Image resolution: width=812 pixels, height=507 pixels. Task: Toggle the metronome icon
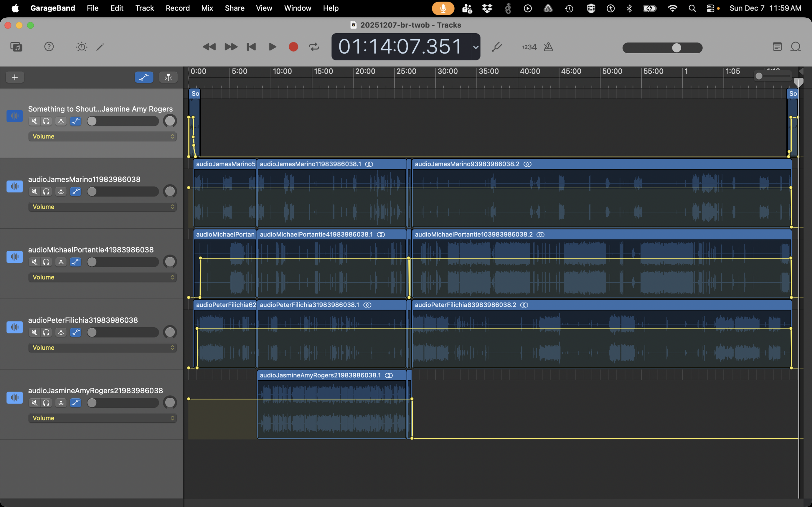point(548,47)
